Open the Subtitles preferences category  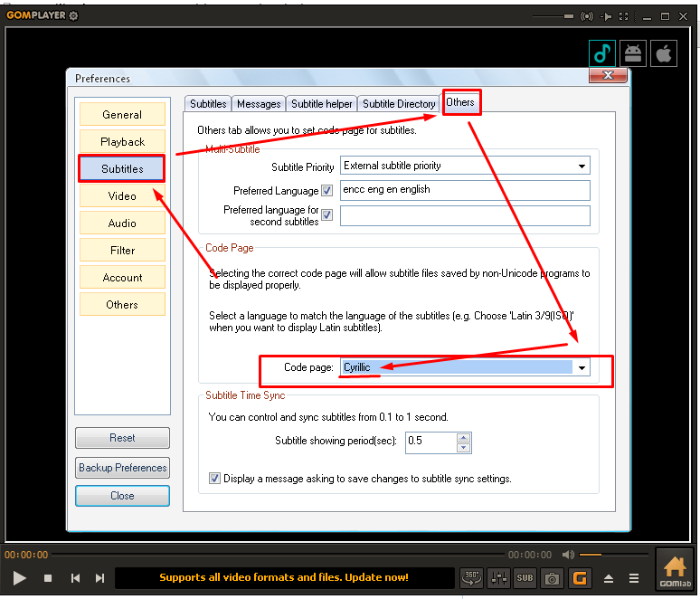[122, 169]
